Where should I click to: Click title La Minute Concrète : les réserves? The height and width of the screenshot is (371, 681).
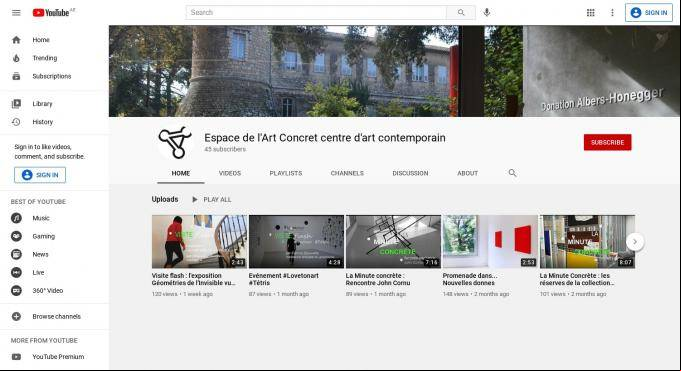[x=577, y=279]
